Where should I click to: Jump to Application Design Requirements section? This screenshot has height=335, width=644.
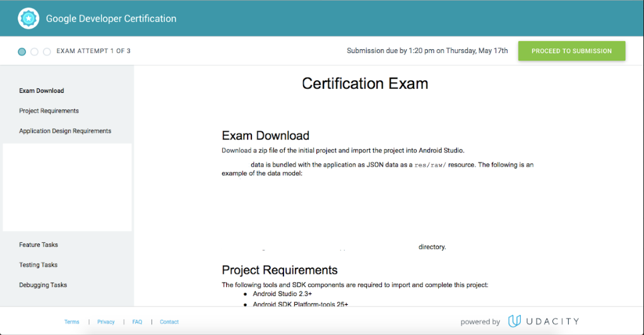pyautogui.click(x=65, y=131)
